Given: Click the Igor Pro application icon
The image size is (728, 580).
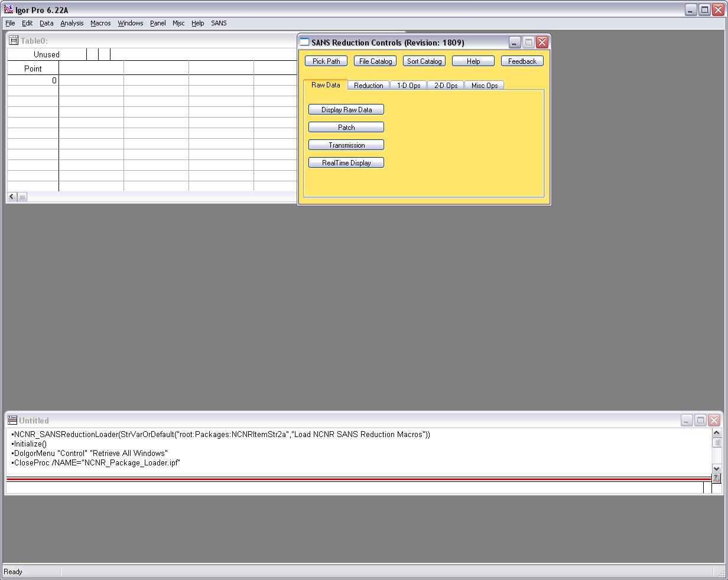Looking at the screenshot, I should pos(8,10).
